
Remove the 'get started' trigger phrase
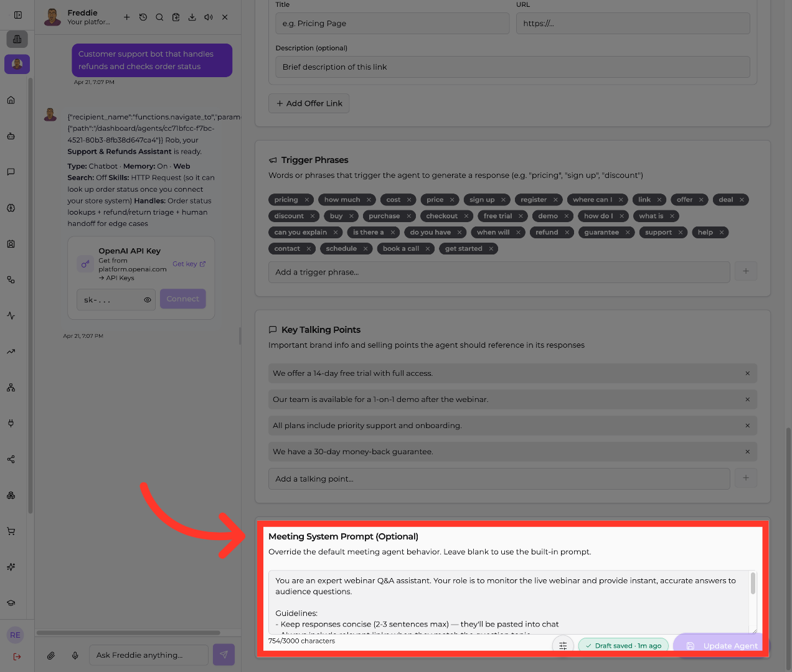pos(491,248)
